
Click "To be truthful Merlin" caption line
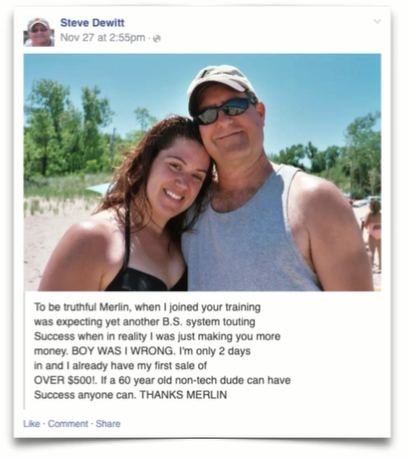147,307
